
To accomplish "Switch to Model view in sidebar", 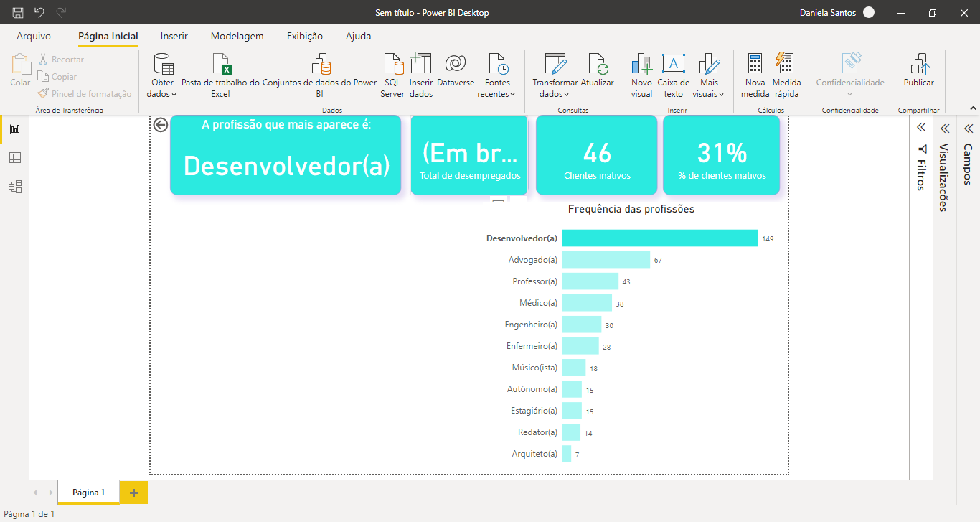I will 14,187.
